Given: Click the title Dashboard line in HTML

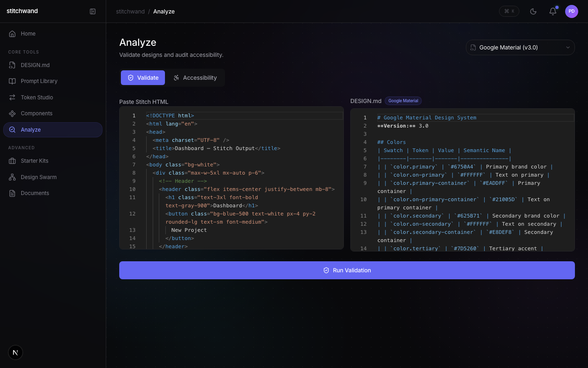Looking at the screenshot, I should 216,148.
